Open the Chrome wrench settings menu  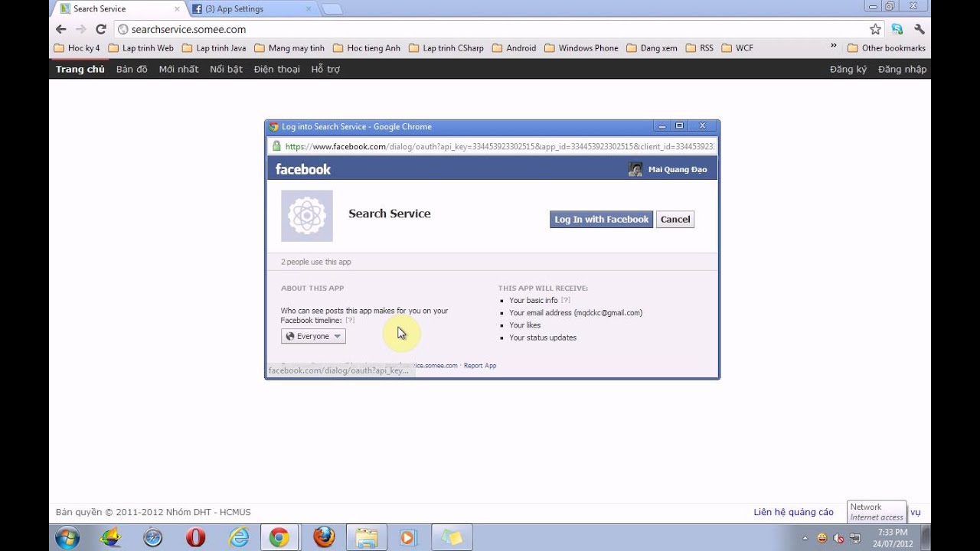[920, 29]
